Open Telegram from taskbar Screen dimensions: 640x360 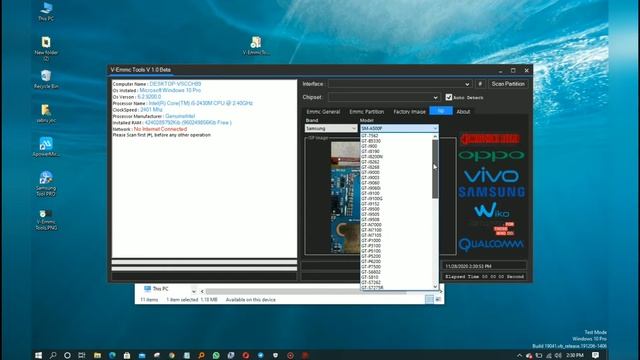(260, 355)
